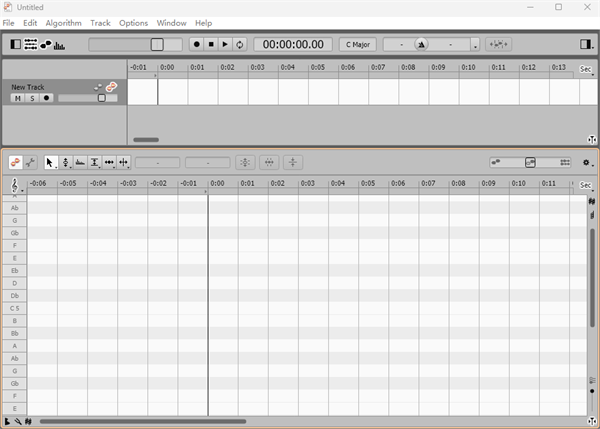Select the Timing tool
The height and width of the screenshot is (429, 600).
pyautogui.click(x=109, y=163)
